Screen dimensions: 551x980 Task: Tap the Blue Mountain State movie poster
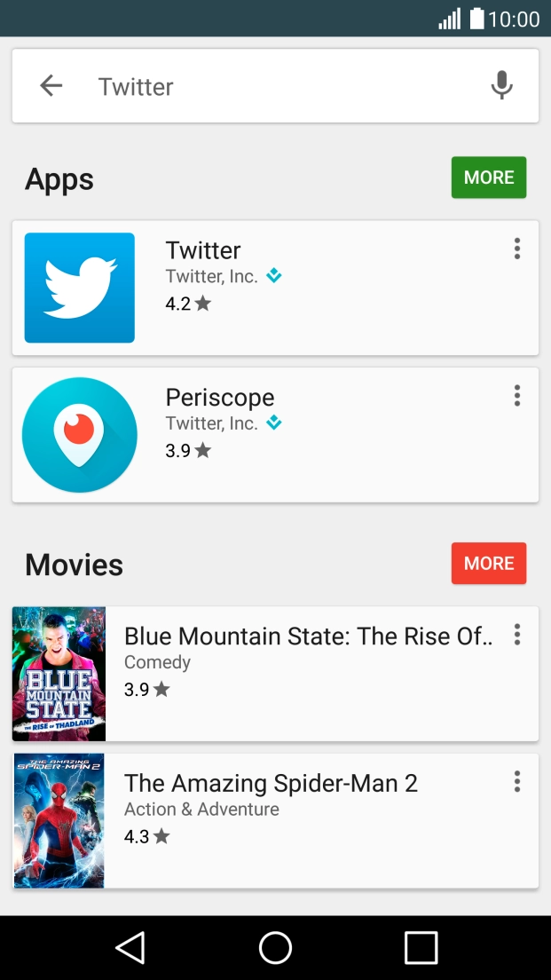click(x=58, y=673)
